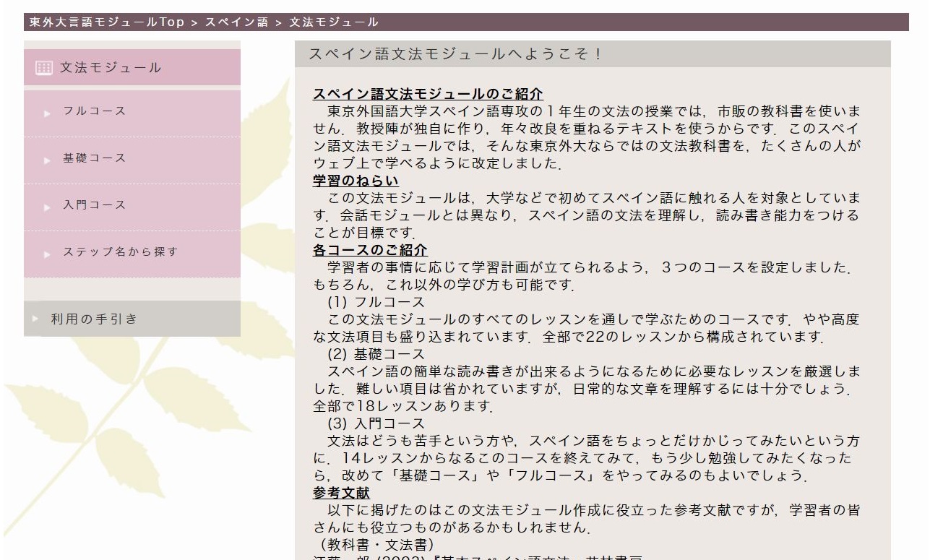The image size is (930, 560).
Task: Click the 学習のねらい section heading
Action: [x=356, y=181]
